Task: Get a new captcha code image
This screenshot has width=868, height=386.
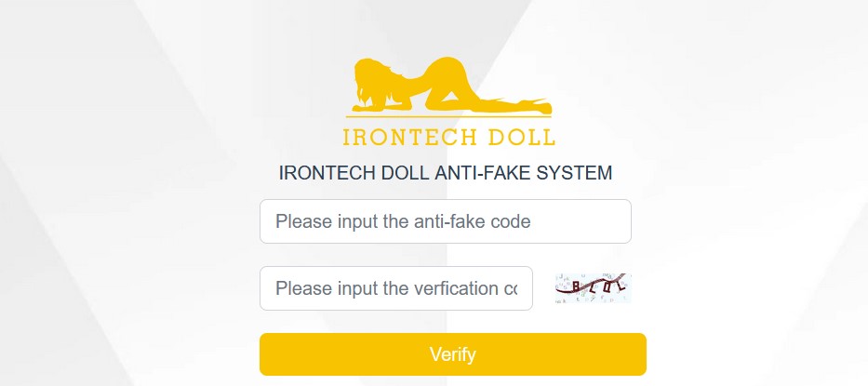Action: pos(593,288)
